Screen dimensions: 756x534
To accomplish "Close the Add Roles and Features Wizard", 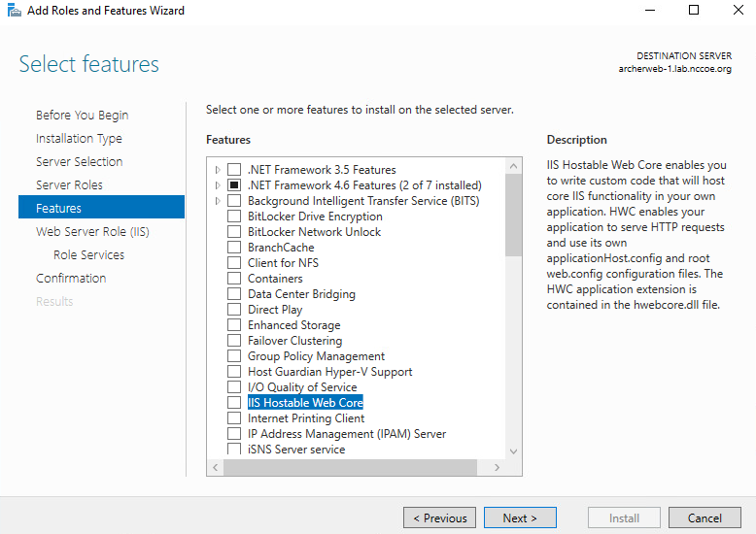I will [x=739, y=10].
